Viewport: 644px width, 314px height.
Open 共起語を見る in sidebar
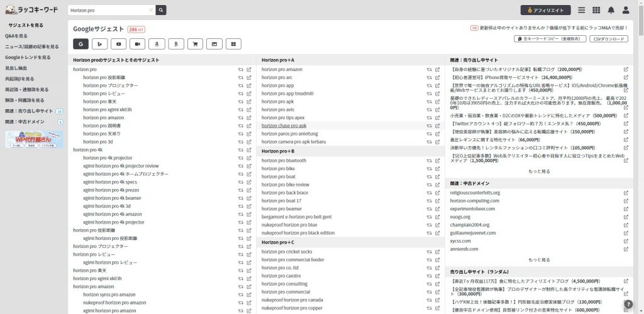19,78
